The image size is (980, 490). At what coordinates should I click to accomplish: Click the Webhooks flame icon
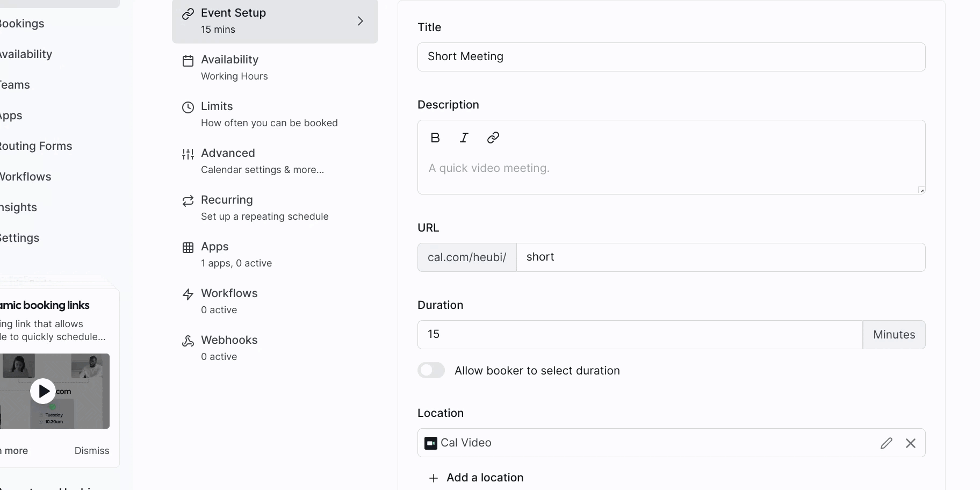[188, 341]
